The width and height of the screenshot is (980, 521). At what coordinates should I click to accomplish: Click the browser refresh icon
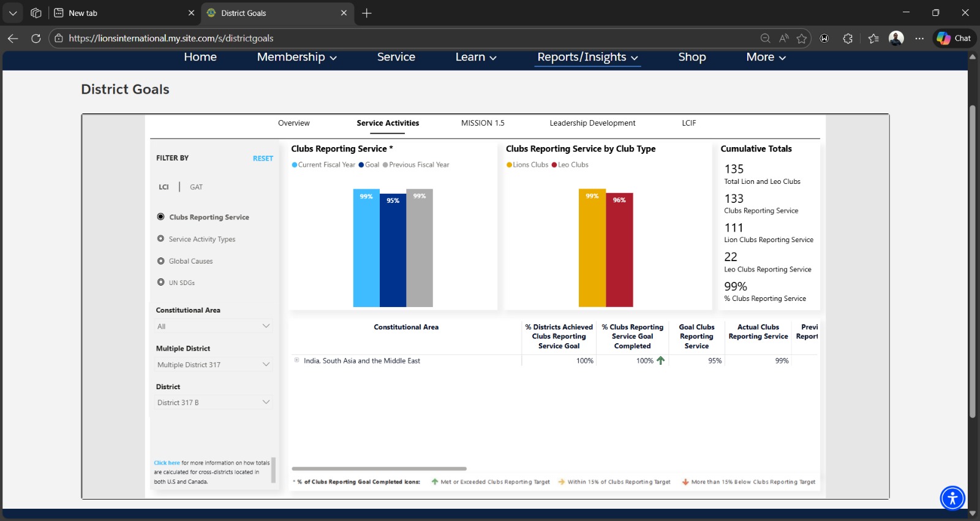36,38
